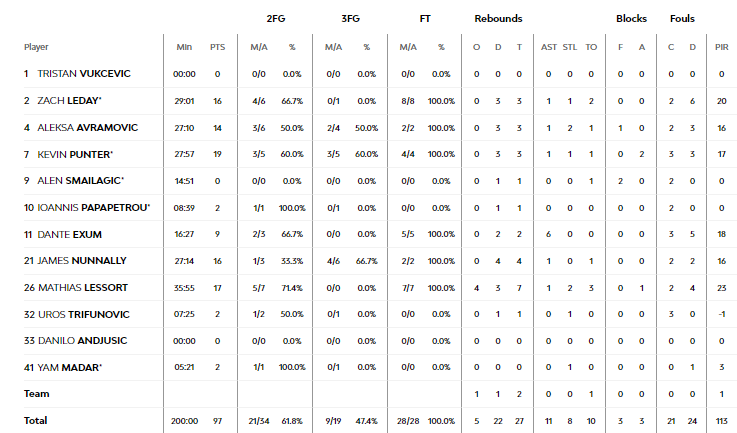Select the PIR column header

721,47
